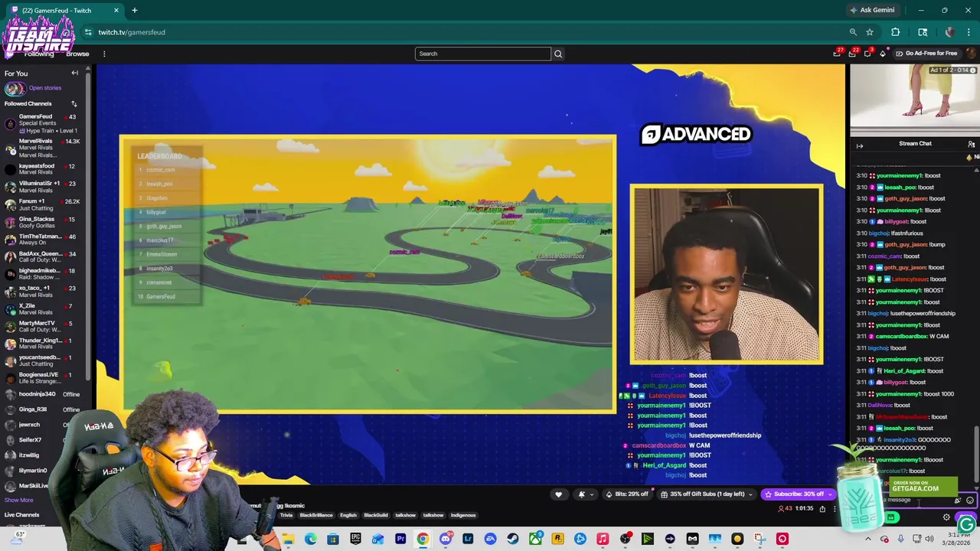Click the search magnifier button
This screenshot has height=551, width=980.
click(x=558, y=54)
